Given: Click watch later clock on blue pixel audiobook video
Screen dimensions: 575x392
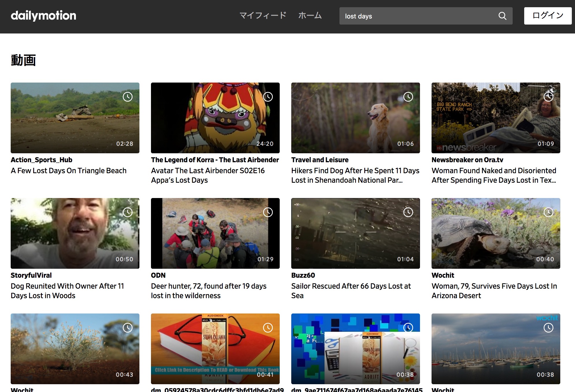Looking at the screenshot, I should pyautogui.click(x=408, y=328).
